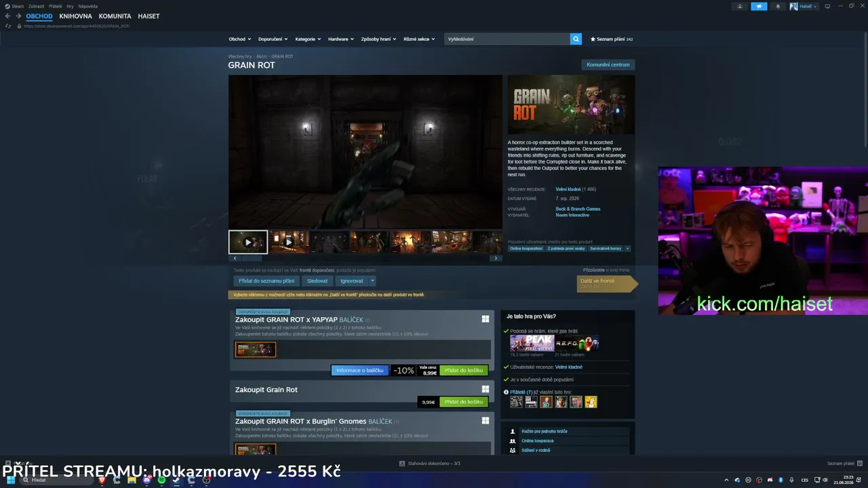Select the Online kooperativní tag
868x488 pixels.
coord(526,249)
